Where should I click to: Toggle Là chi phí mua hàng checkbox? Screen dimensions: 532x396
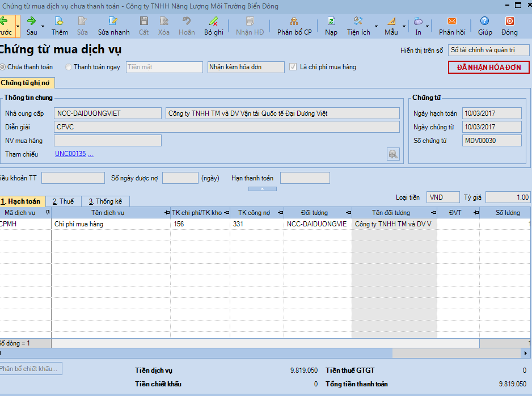pyautogui.click(x=293, y=67)
